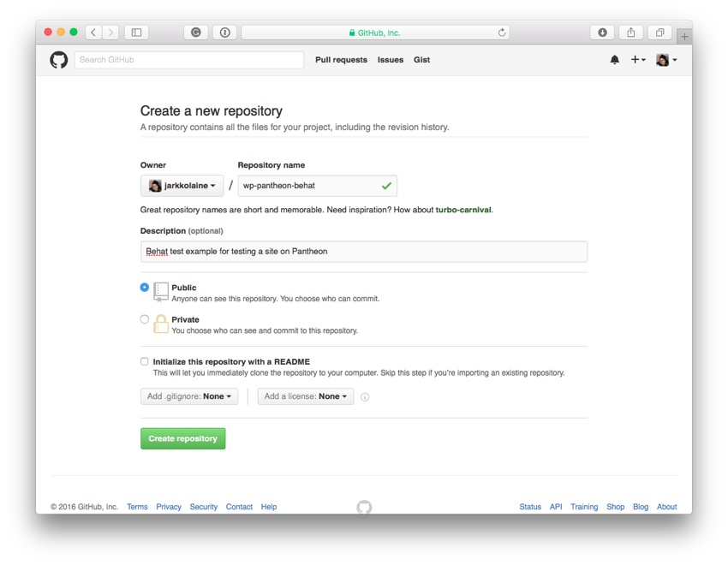Click the license info icon

(x=365, y=396)
